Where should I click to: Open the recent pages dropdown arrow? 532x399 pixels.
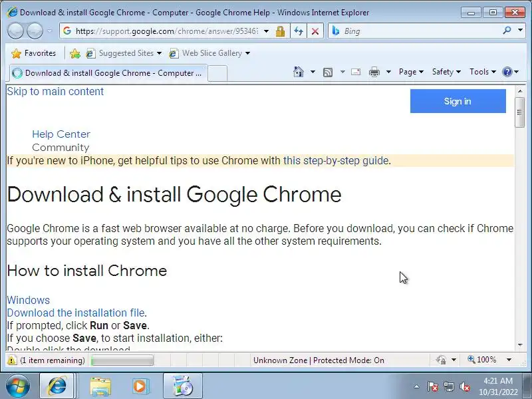click(49, 31)
